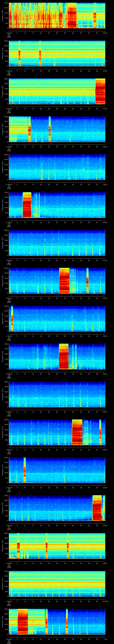Click the 13:51:00 start time label
Viewport: 114px width, 644px height.
tap(9, 298)
